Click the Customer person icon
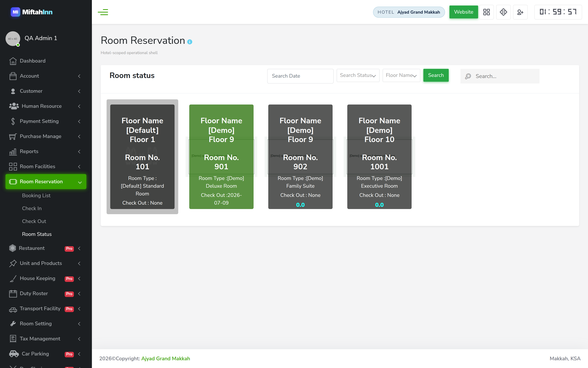 [13, 91]
